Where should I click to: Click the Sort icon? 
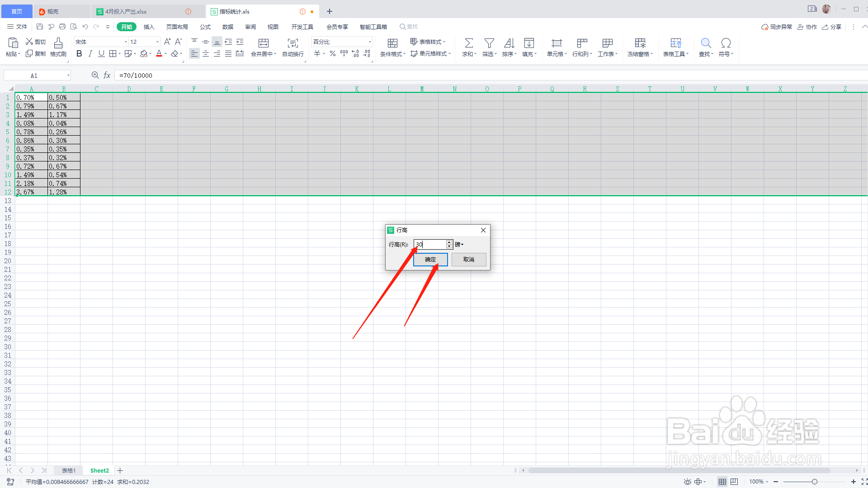(509, 43)
